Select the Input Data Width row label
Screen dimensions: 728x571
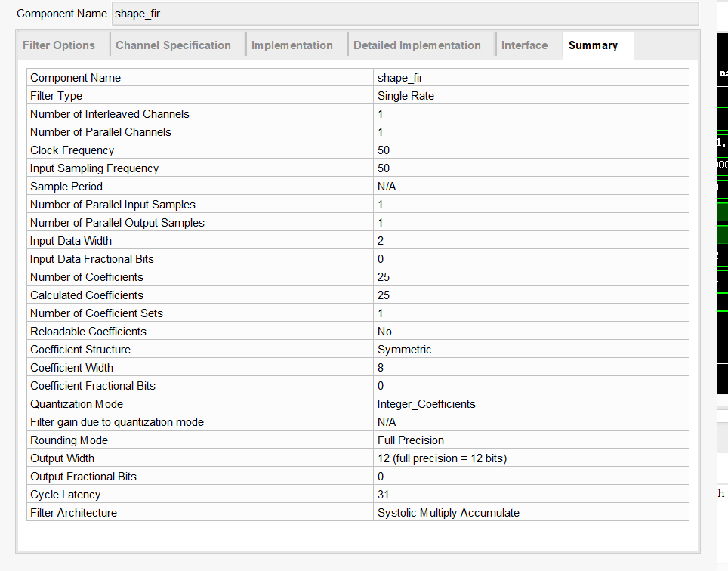click(x=71, y=241)
